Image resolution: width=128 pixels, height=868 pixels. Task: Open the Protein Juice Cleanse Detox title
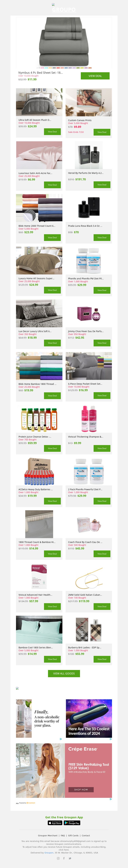pos(35,437)
